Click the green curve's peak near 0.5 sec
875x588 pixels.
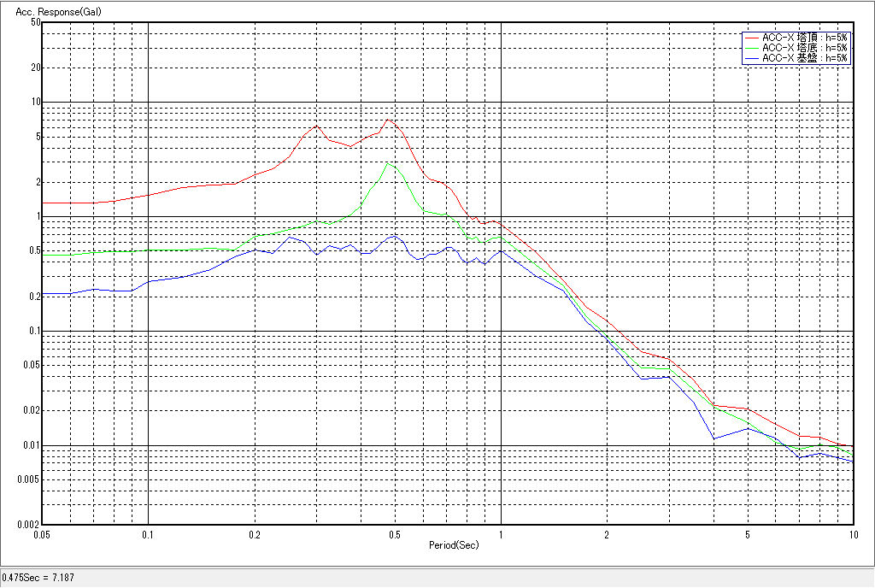389,163
